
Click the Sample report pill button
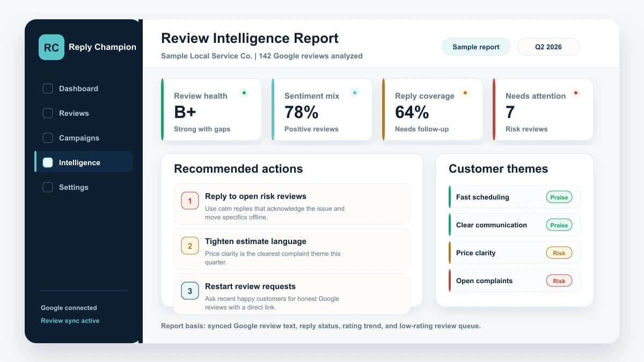point(476,47)
